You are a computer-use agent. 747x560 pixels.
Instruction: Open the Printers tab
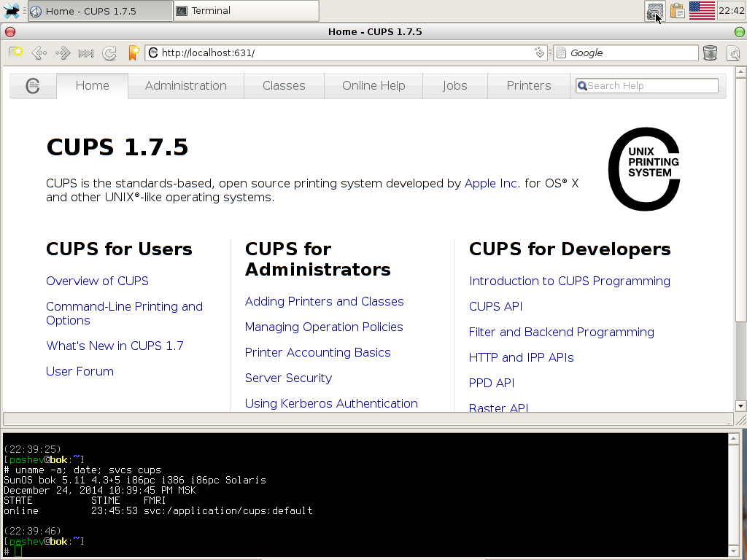pyautogui.click(x=529, y=86)
